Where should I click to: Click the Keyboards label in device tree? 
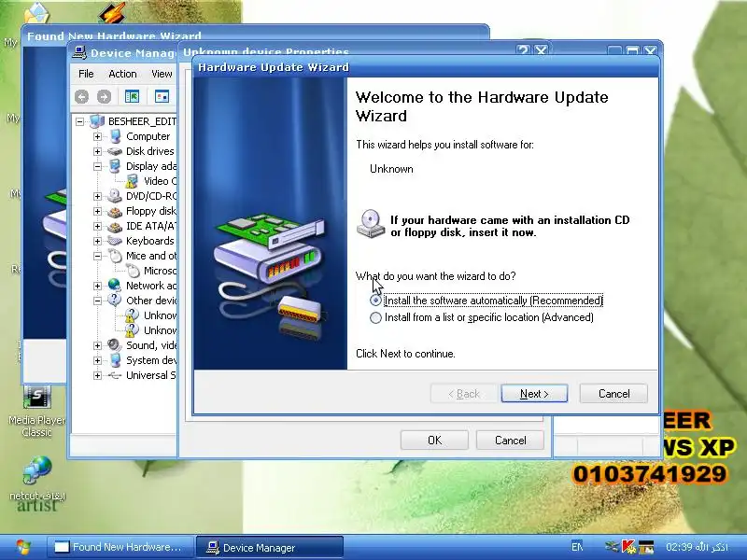150,241
